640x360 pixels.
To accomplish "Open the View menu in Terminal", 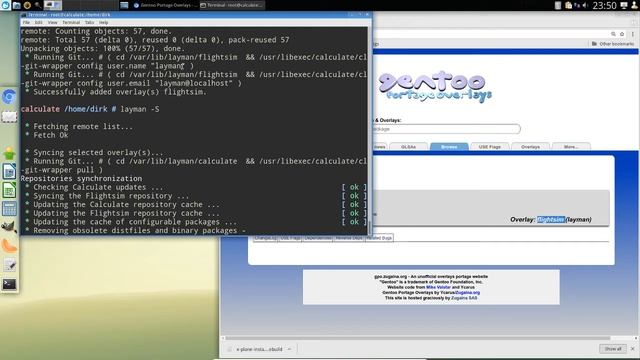I will (52, 22).
